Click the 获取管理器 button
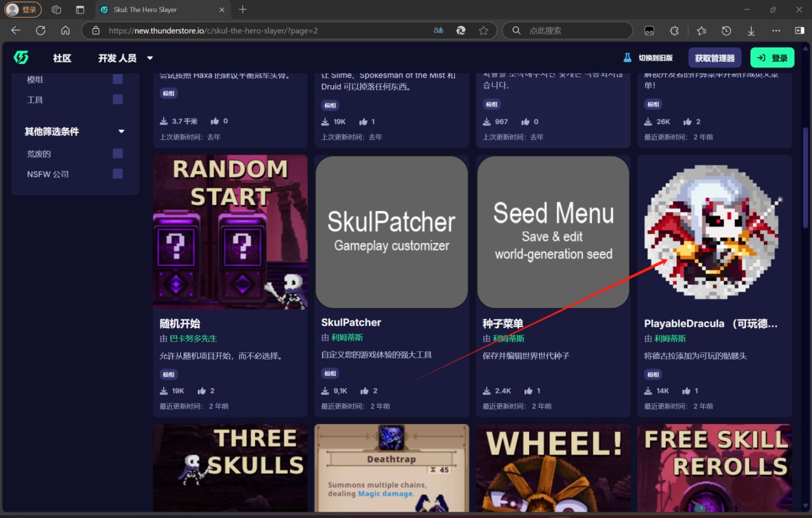812x518 pixels. click(x=715, y=58)
